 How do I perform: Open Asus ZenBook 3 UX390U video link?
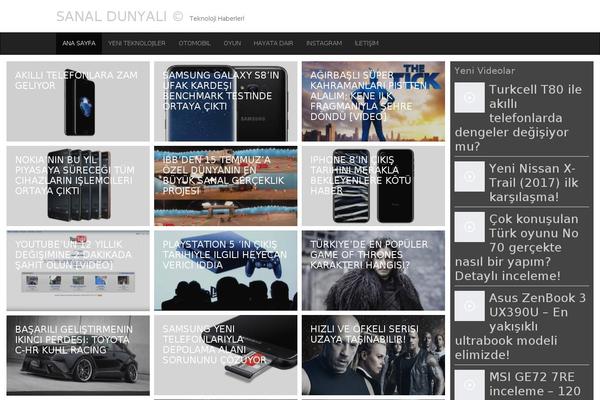coord(520,326)
